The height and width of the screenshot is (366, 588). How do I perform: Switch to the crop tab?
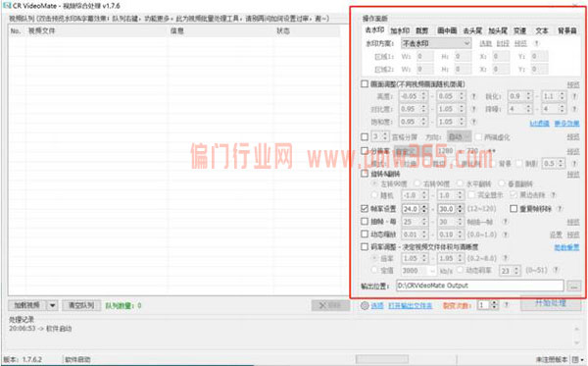click(x=422, y=30)
